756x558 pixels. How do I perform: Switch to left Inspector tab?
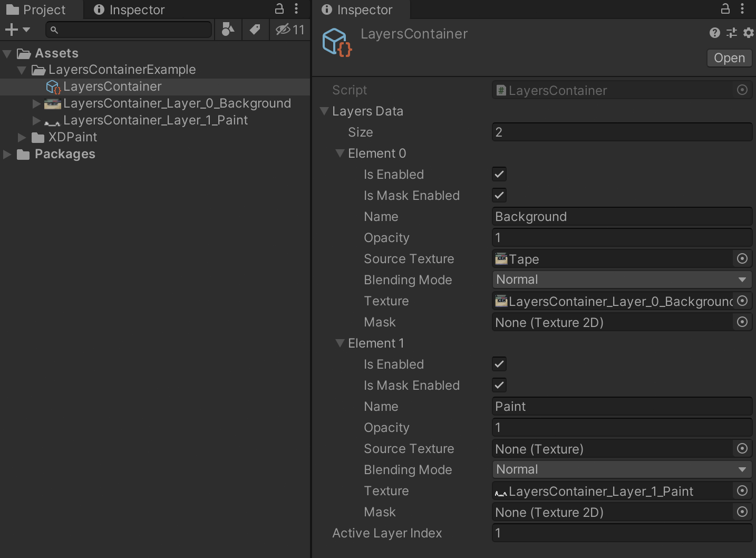click(x=129, y=9)
